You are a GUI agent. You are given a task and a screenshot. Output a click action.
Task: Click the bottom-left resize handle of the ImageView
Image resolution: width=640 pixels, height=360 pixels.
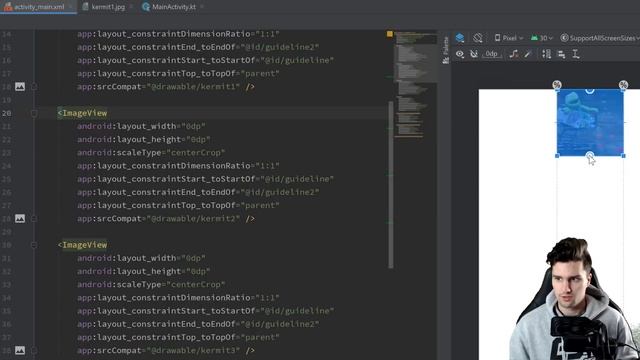click(557, 156)
